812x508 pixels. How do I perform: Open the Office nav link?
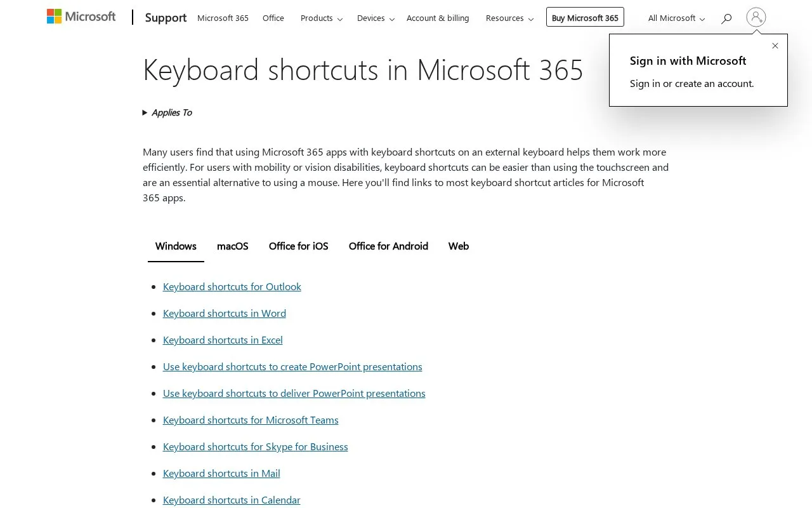pyautogui.click(x=273, y=18)
